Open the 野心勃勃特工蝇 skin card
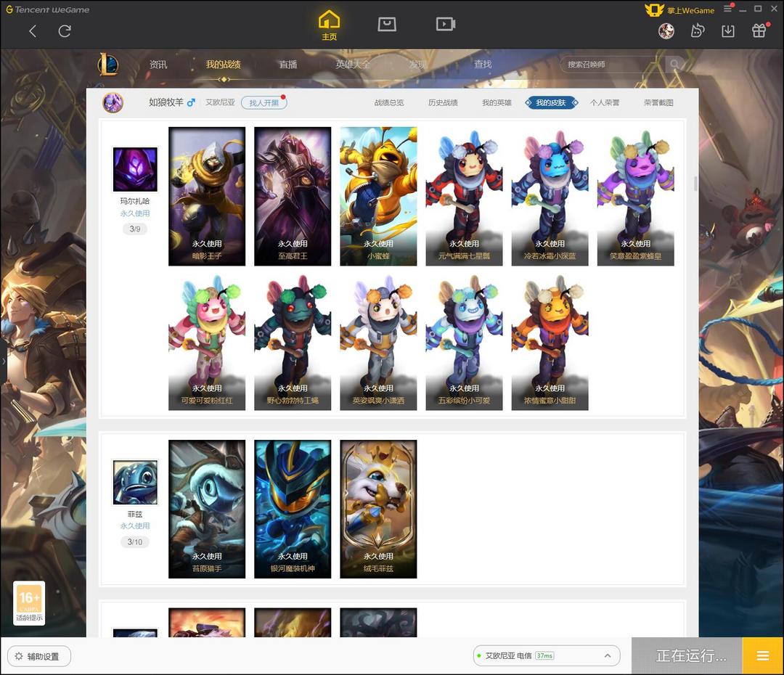The height and width of the screenshot is (675, 784). click(293, 341)
